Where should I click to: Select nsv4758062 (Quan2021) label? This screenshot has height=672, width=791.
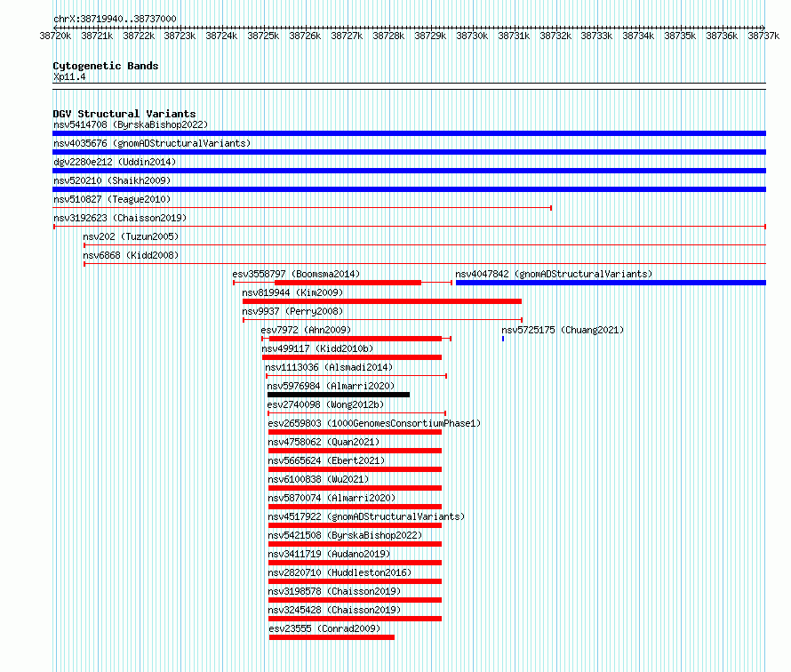tap(324, 442)
